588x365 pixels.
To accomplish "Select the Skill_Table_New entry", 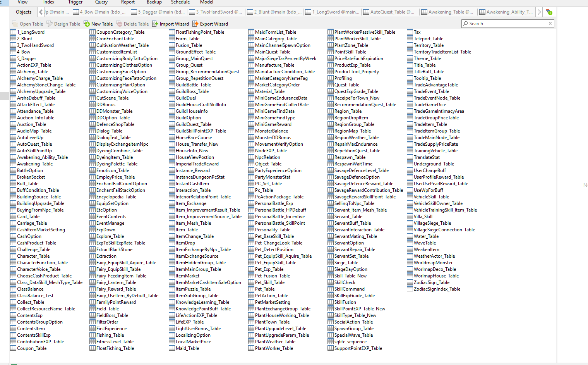I will (350, 276).
